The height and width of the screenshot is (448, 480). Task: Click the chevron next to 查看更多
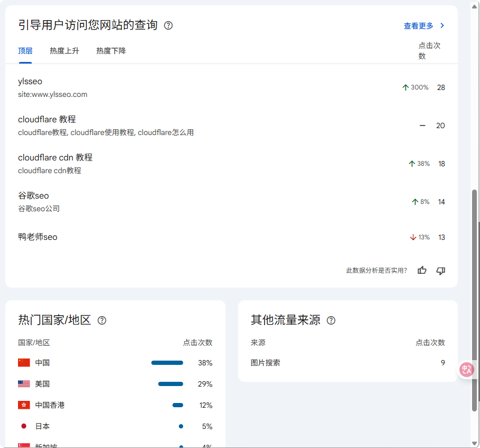pyautogui.click(x=442, y=25)
